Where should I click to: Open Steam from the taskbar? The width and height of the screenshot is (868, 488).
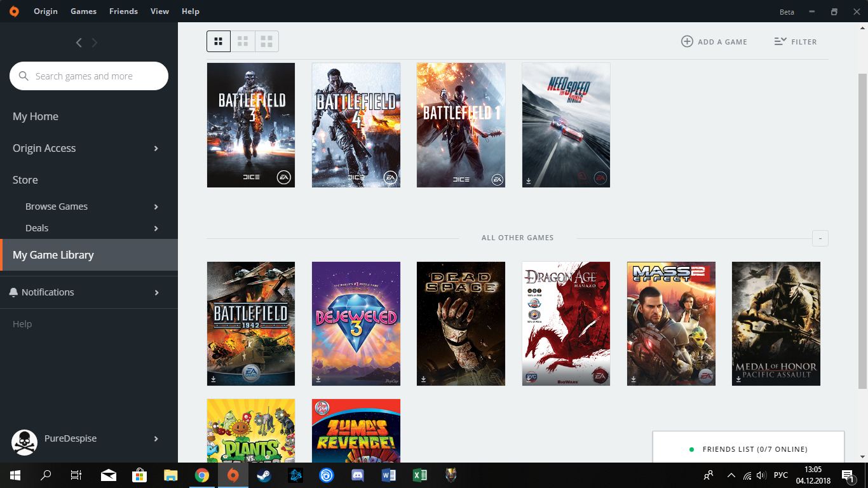(x=264, y=475)
